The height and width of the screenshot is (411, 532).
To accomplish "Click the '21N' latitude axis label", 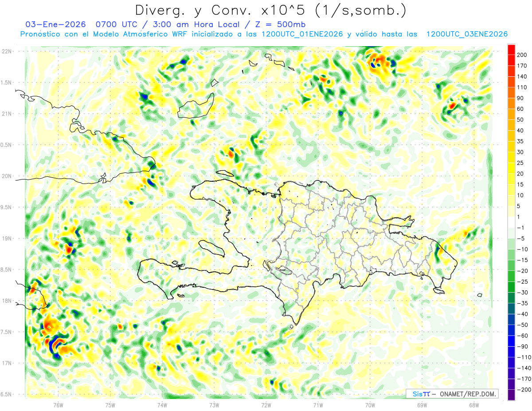I will [x=7, y=114].
